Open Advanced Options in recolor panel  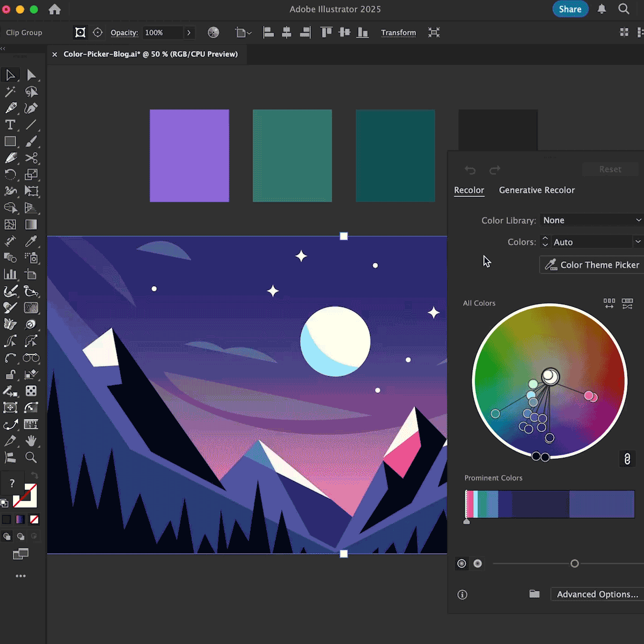coord(597,594)
